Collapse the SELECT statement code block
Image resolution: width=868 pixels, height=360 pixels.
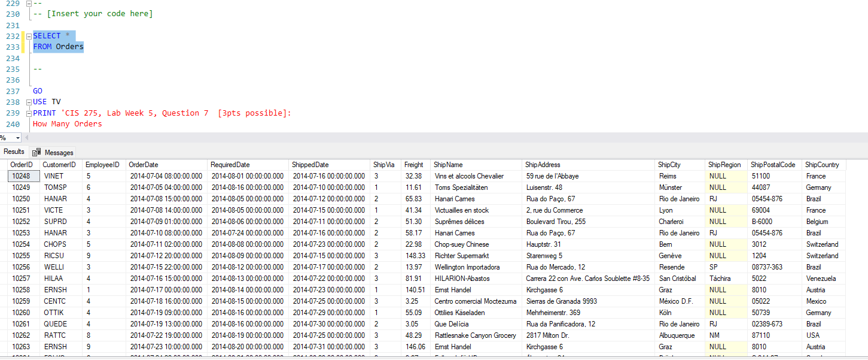[x=28, y=35]
